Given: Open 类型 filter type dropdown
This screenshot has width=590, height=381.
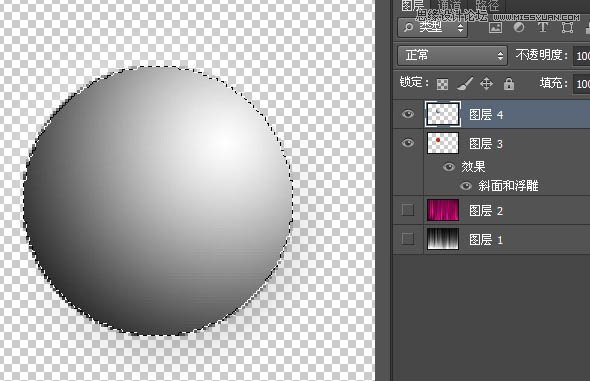Looking at the screenshot, I should [x=433, y=27].
